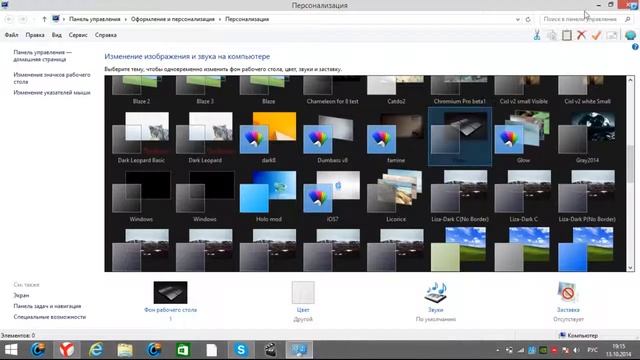The width and height of the screenshot is (640, 360).
Task: Open help with the blue question mark
Action: point(635,47)
